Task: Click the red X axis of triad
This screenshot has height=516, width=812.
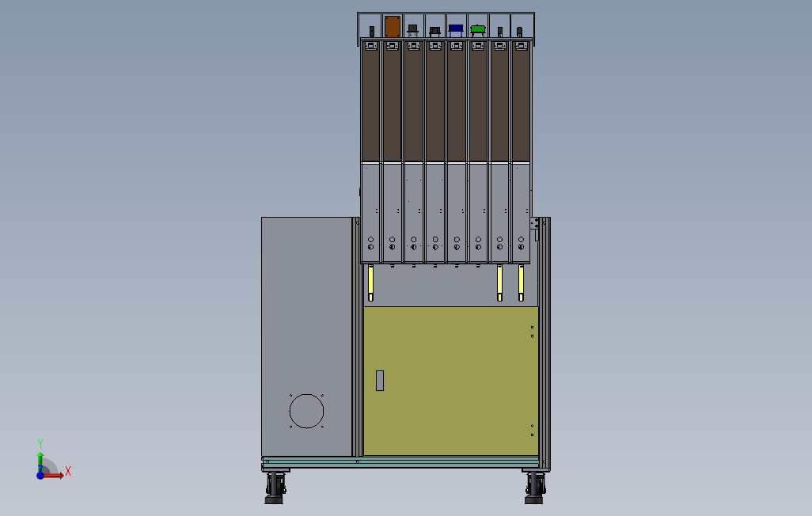Action: [x=53, y=475]
